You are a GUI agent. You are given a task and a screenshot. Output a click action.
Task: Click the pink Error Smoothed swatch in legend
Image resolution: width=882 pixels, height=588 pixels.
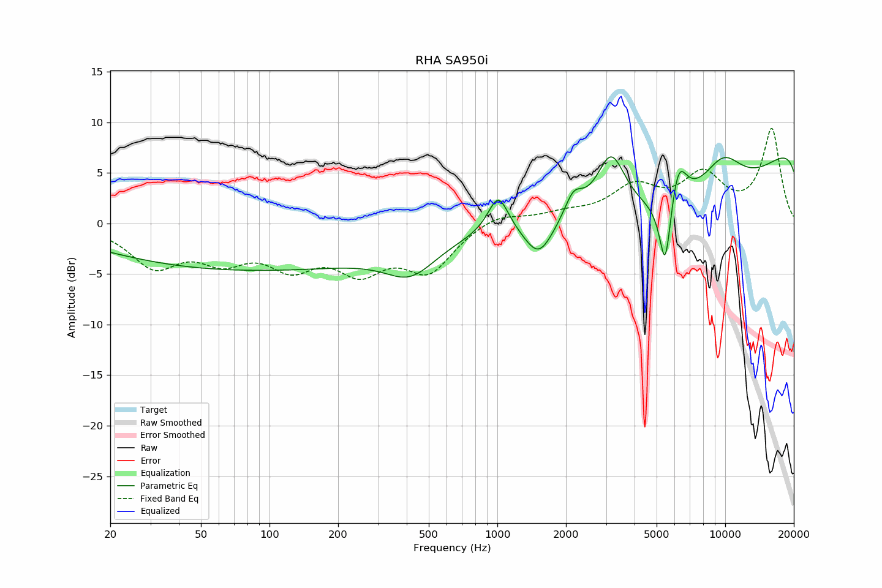click(126, 435)
